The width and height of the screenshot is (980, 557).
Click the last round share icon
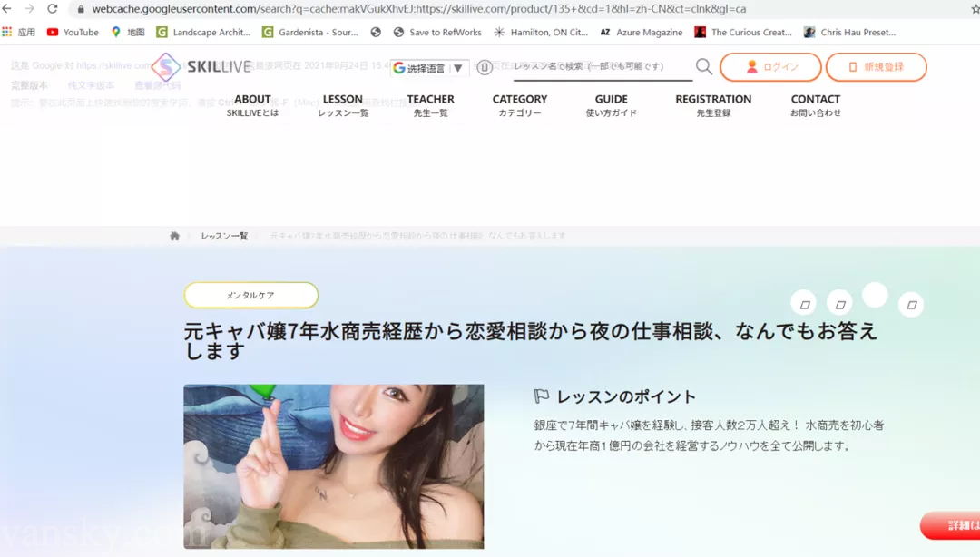coord(911,304)
